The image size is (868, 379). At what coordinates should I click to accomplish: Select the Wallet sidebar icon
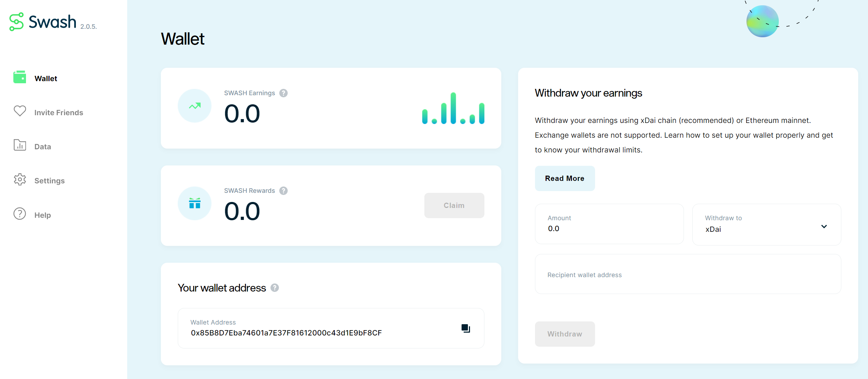click(x=20, y=77)
